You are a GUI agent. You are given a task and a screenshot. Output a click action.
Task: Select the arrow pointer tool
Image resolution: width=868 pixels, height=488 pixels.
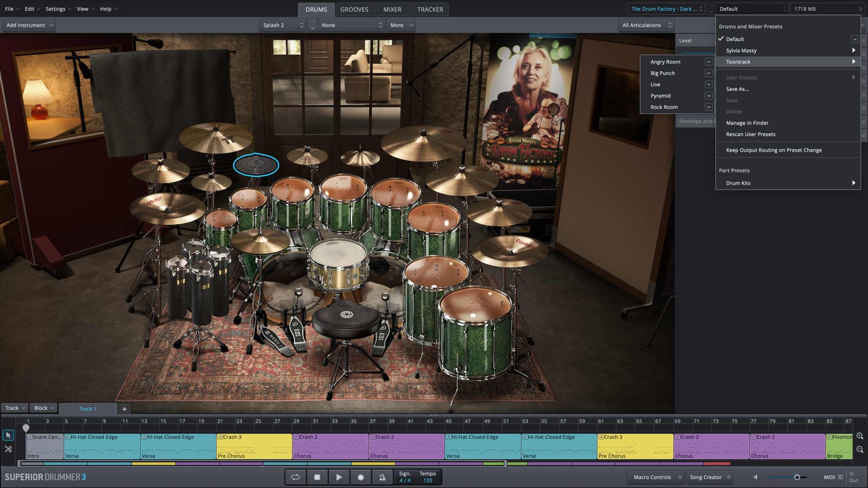click(8, 435)
